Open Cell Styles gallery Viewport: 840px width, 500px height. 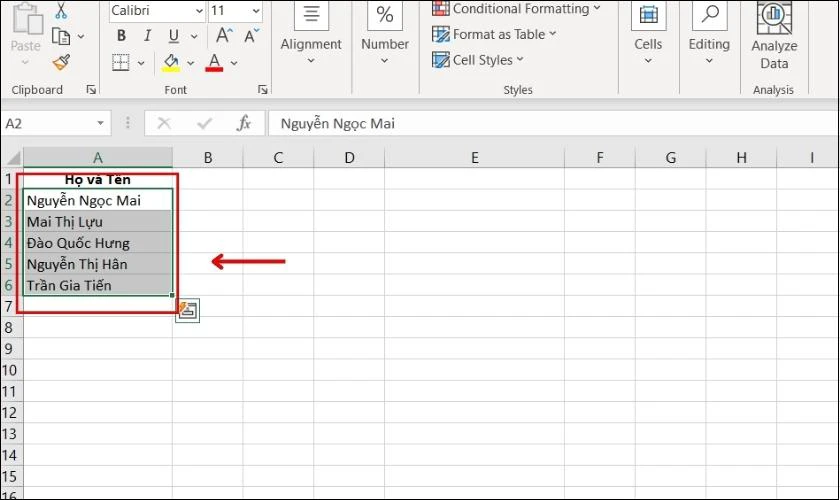478,60
